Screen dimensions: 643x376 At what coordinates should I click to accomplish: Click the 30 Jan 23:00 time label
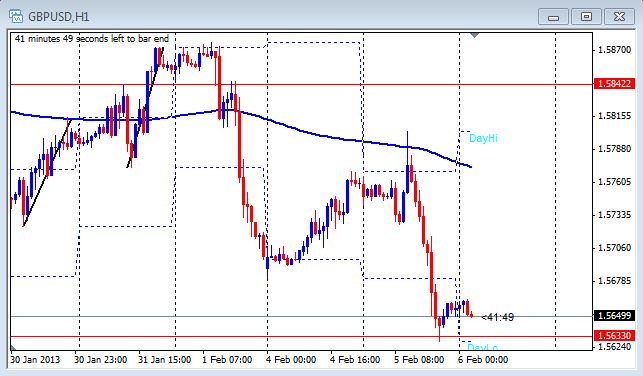click(100, 360)
